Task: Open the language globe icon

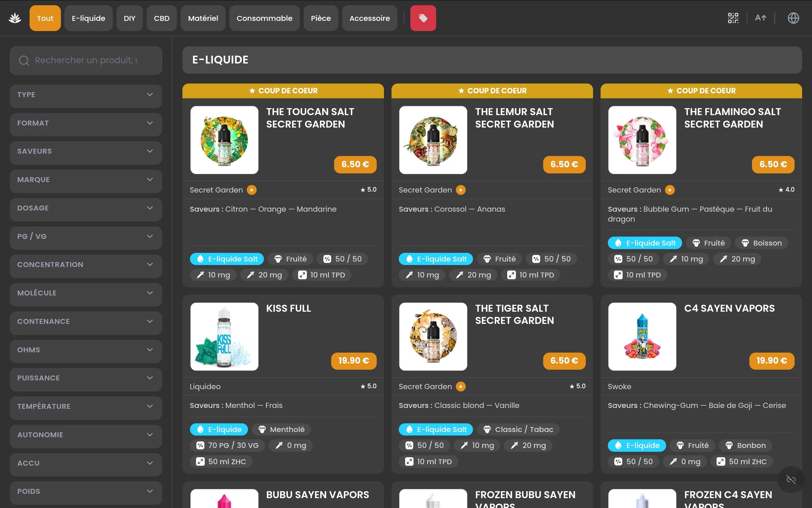Action: (793, 18)
